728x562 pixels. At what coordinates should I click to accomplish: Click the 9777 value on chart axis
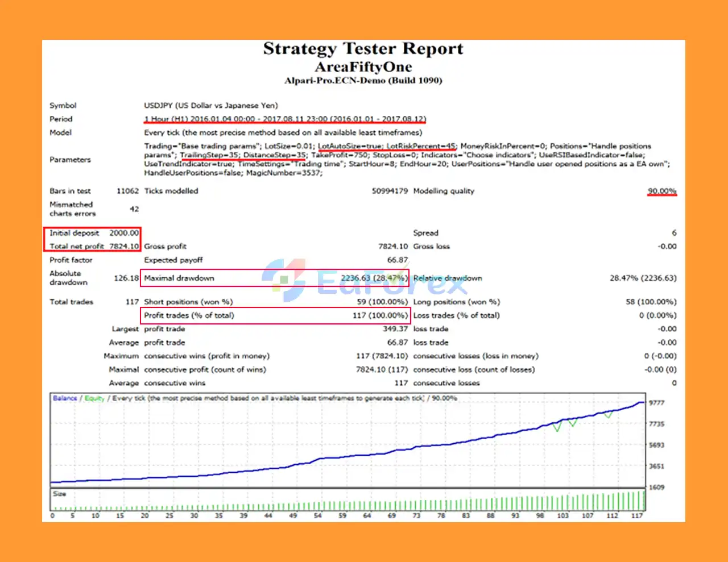[x=656, y=403]
